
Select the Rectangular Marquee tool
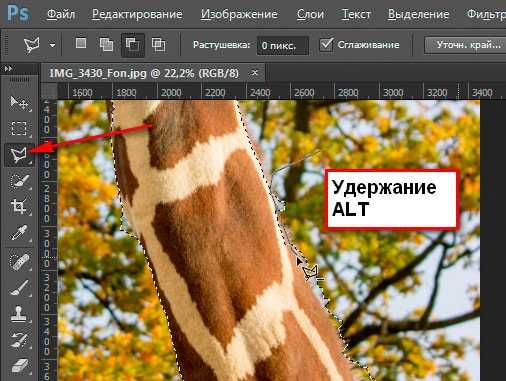click(x=19, y=128)
